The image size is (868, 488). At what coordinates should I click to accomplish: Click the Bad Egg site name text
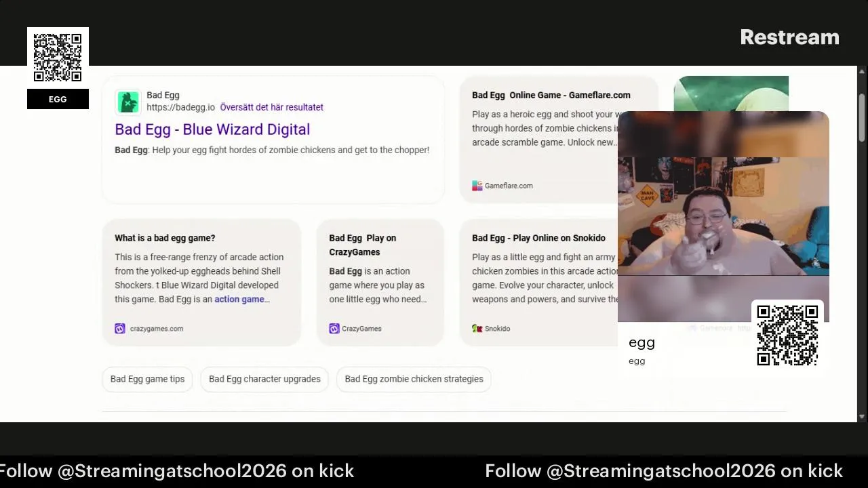[163, 96]
